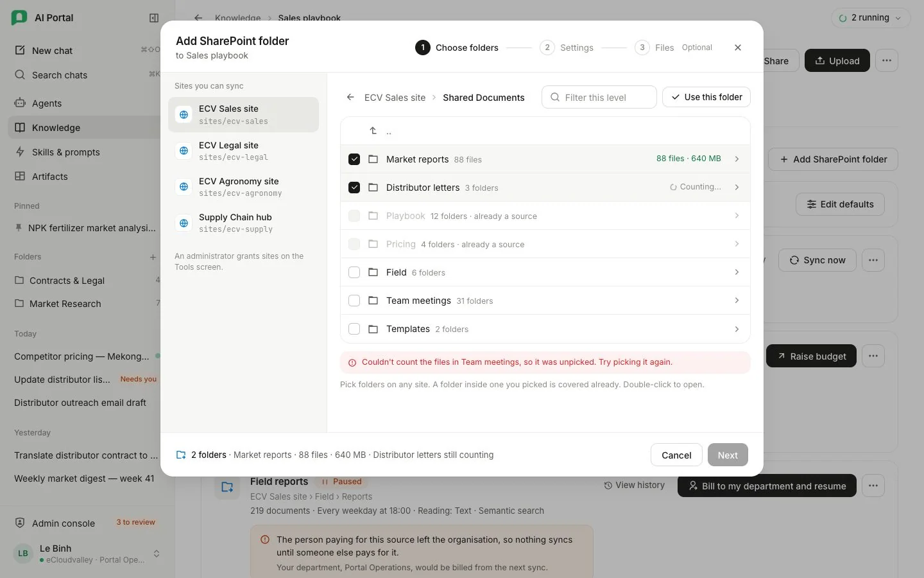Expand Market reports folder chevron
Screen dimensions: 924x578
pos(737,159)
